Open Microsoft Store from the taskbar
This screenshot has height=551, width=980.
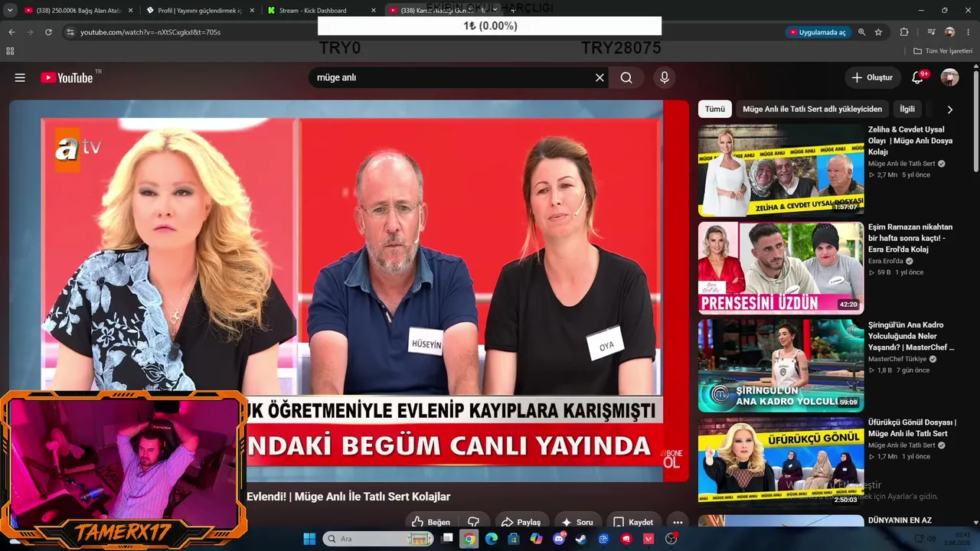(514, 539)
